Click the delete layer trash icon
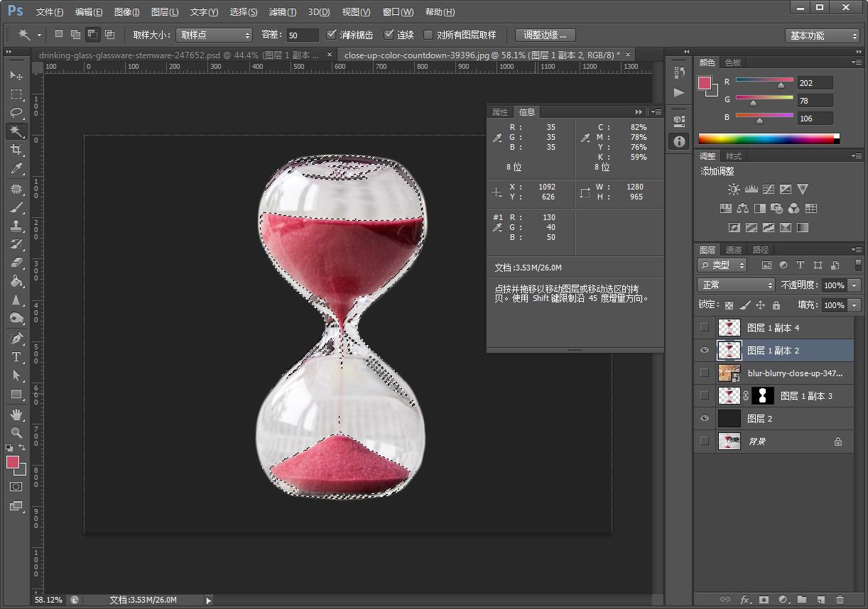The image size is (868, 609). coord(840,600)
